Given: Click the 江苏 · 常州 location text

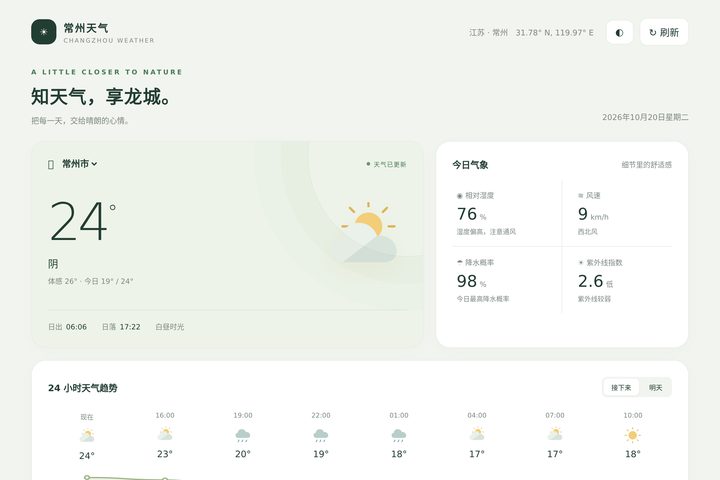Looking at the screenshot, I should pos(489,33).
